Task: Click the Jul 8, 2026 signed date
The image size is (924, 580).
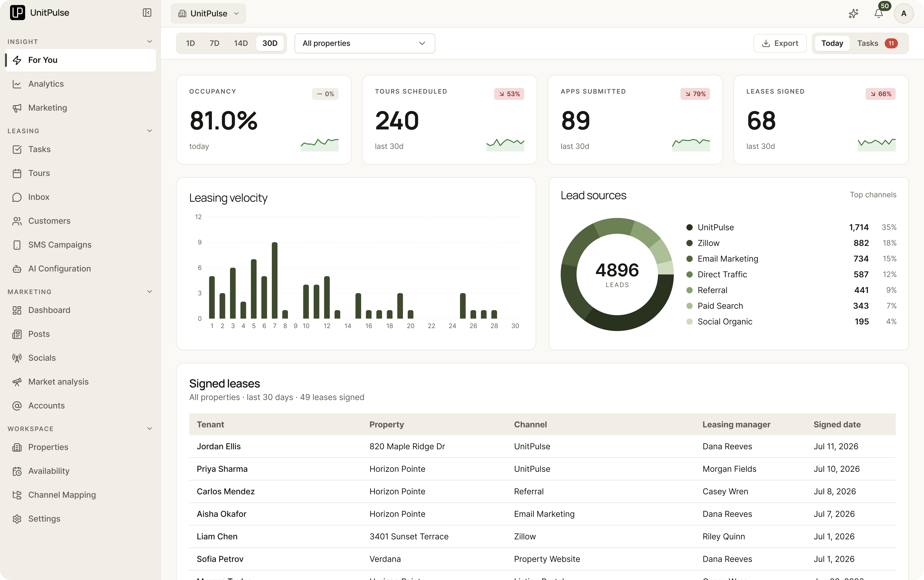Action: click(835, 492)
